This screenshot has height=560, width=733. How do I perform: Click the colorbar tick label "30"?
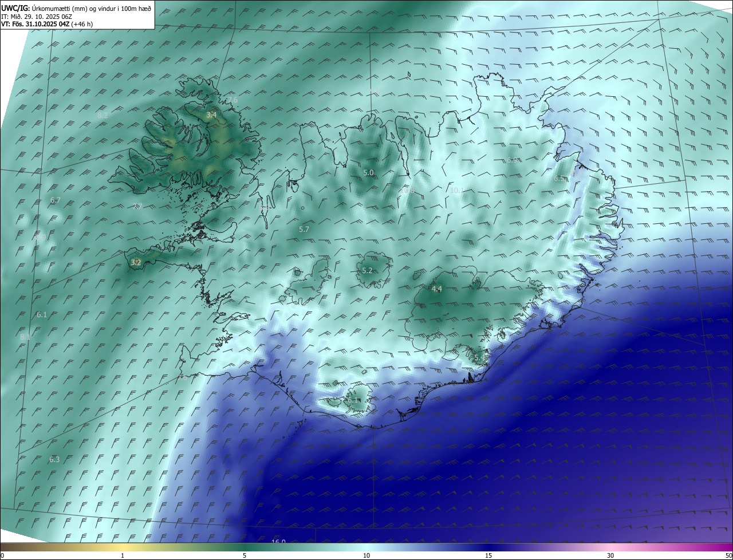[x=610, y=555]
